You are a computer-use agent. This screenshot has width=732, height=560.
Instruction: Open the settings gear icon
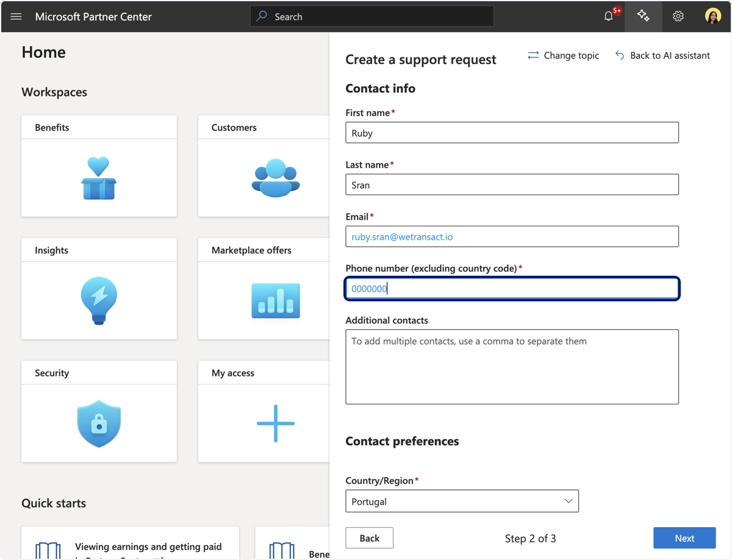(x=678, y=16)
